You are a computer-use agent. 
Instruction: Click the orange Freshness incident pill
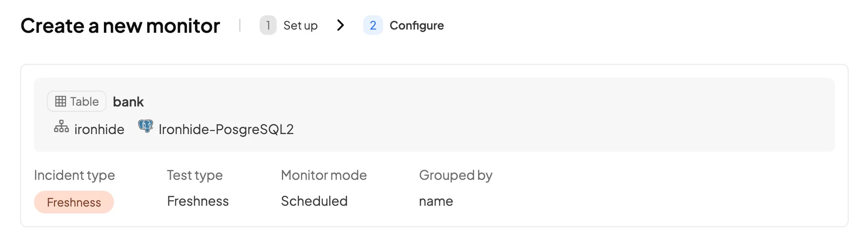point(74,202)
